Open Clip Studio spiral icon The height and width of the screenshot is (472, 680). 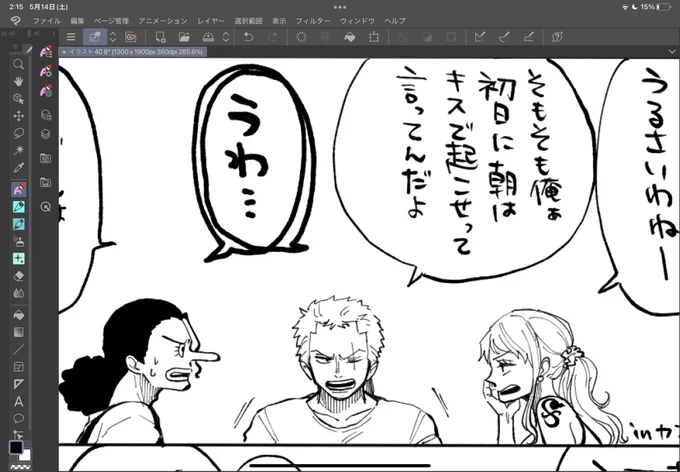pos(131,37)
